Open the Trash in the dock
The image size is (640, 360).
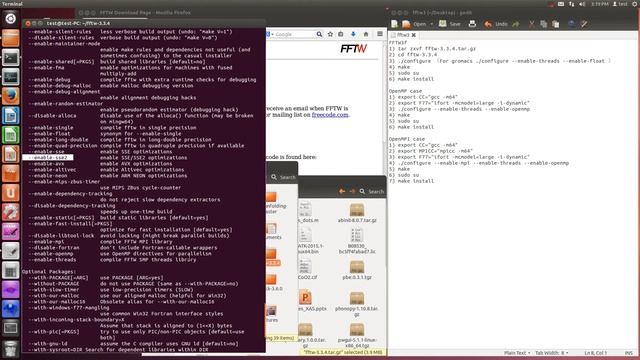[x=10, y=348]
